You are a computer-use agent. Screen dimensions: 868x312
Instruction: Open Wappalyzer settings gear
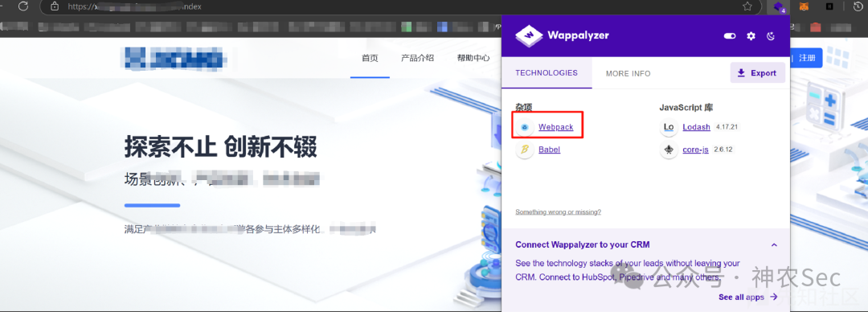pos(751,36)
